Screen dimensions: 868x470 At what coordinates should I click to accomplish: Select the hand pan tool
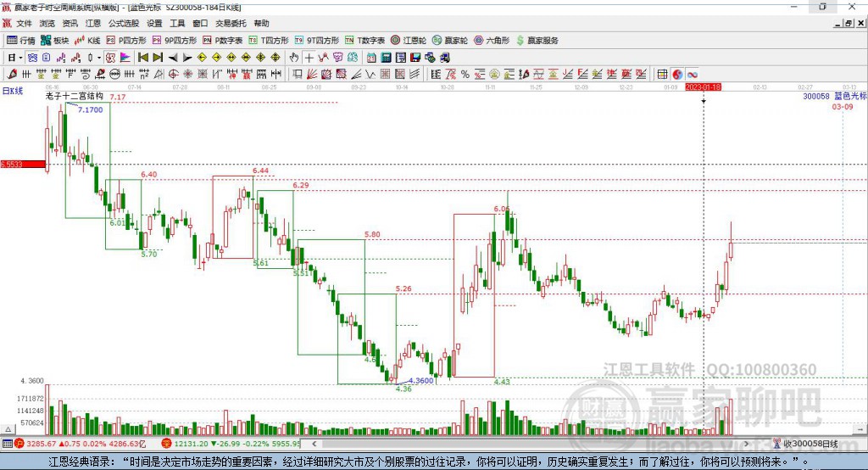coord(294,58)
